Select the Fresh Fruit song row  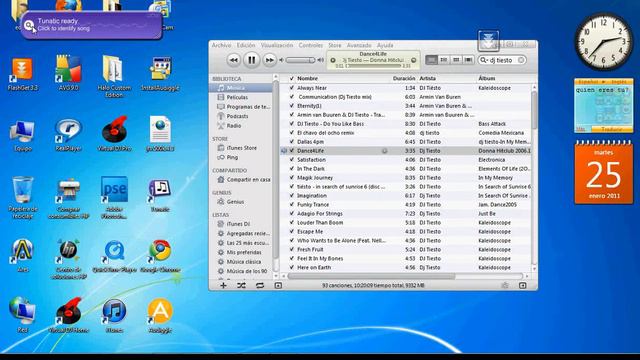point(406,249)
